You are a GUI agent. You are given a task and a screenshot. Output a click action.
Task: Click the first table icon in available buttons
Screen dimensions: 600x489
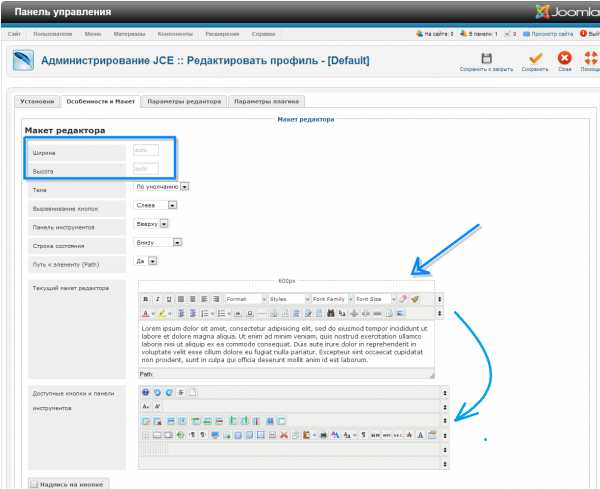point(145,421)
